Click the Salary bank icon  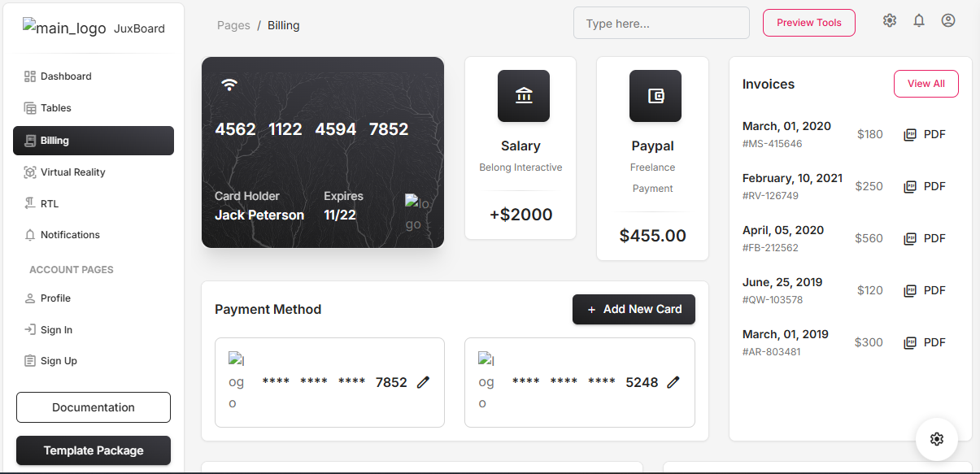click(524, 96)
